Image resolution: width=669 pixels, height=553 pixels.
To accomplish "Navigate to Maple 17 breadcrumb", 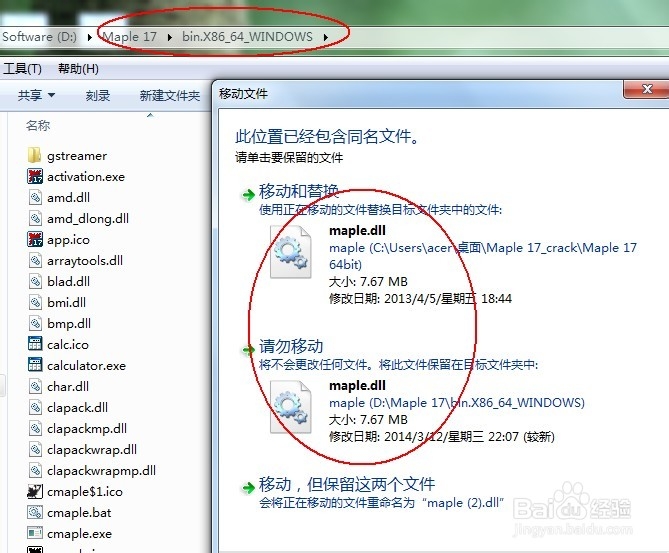I will tap(131, 37).
